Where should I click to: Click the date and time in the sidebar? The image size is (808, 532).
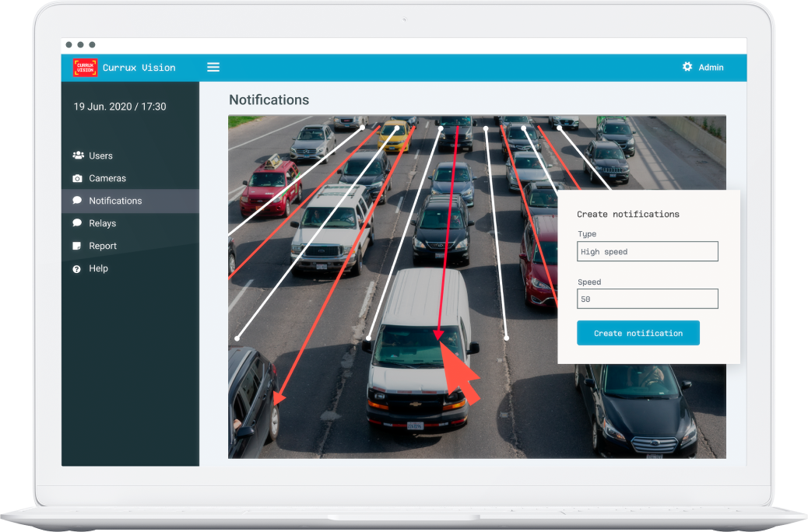point(120,107)
